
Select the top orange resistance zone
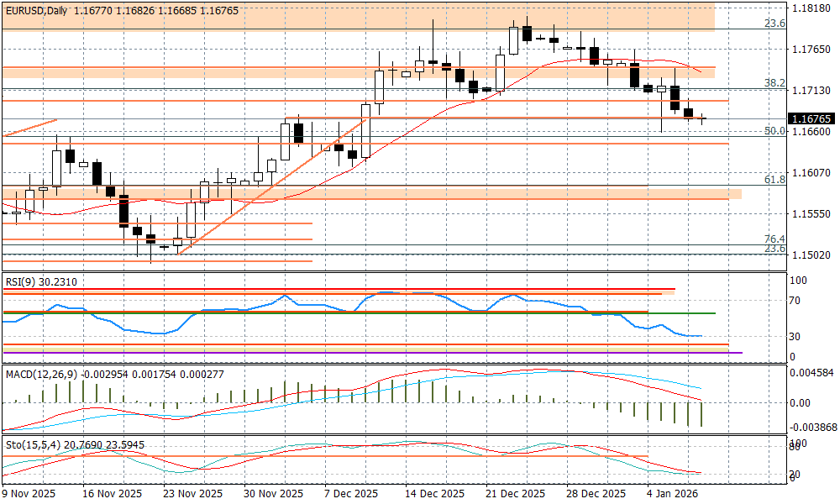click(357, 17)
